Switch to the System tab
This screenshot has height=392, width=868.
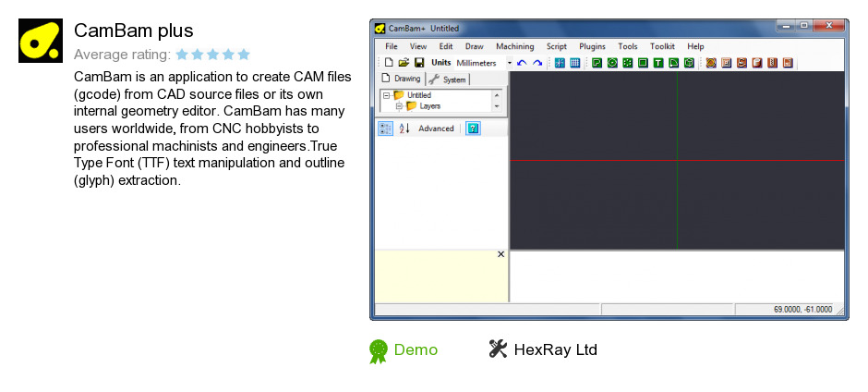[x=448, y=80]
